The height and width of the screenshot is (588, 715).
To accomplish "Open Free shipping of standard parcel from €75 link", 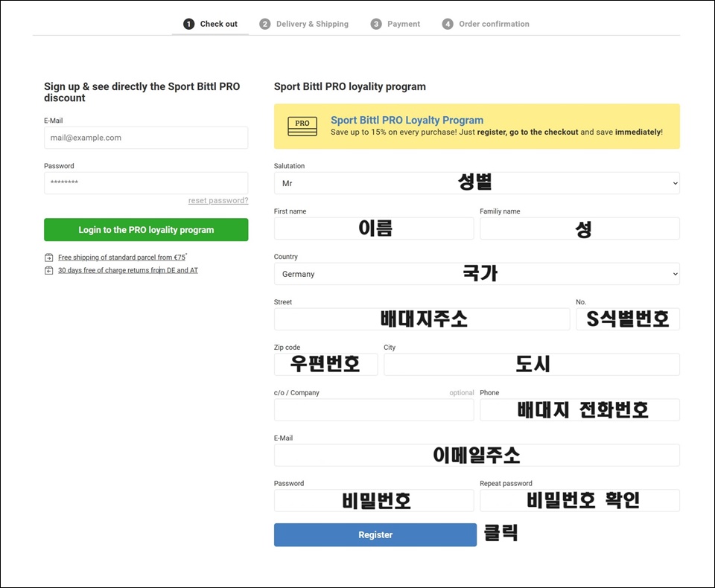I will pyautogui.click(x=121, y=258).
